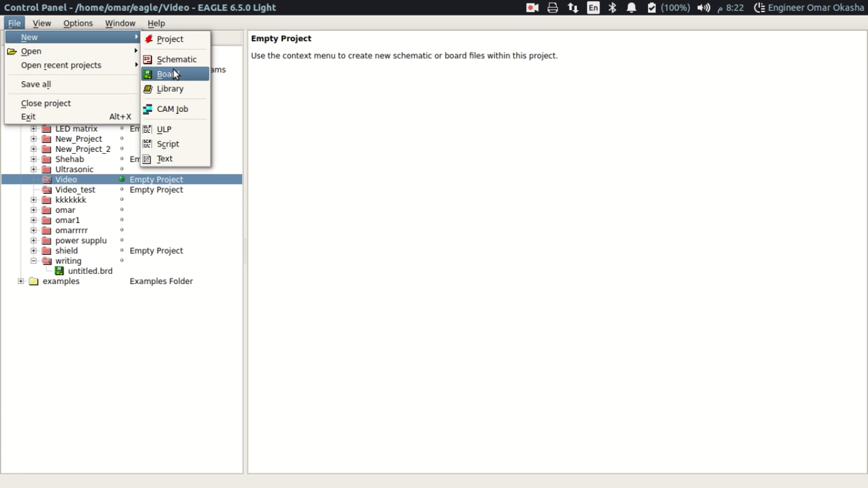The height and width of the screenshot is (488, 868).
Task: Click the File menu button
Action: [14, 24]
